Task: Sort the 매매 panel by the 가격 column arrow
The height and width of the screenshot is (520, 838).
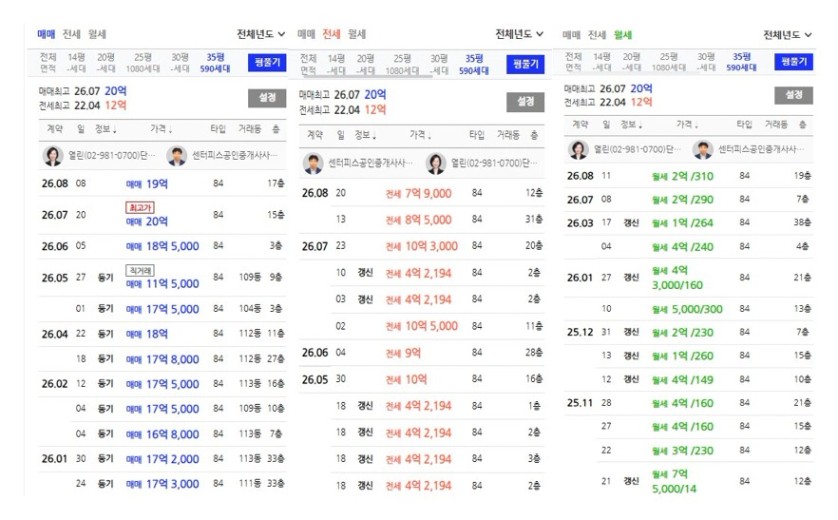Action: click(x=170, y=130)
